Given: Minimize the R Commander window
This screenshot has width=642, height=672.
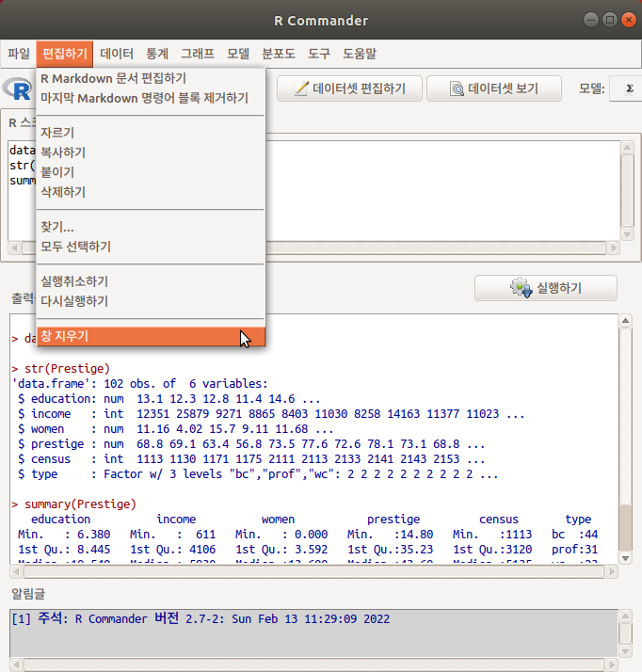Looking at the screenshot, I should click(x=591, y=20).
